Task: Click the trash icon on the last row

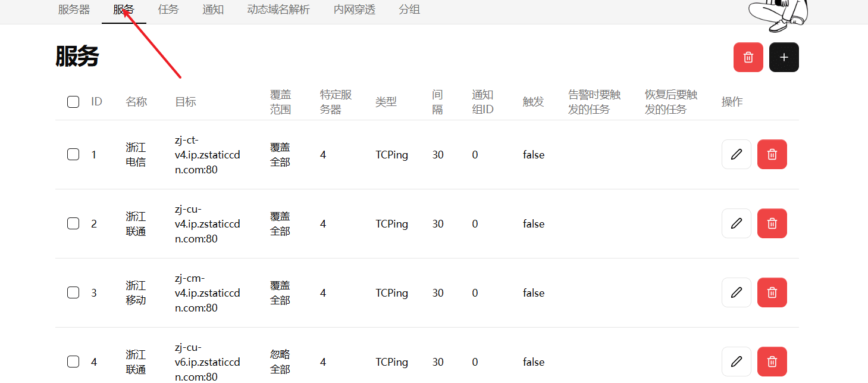Action: (x=772, y=361)
